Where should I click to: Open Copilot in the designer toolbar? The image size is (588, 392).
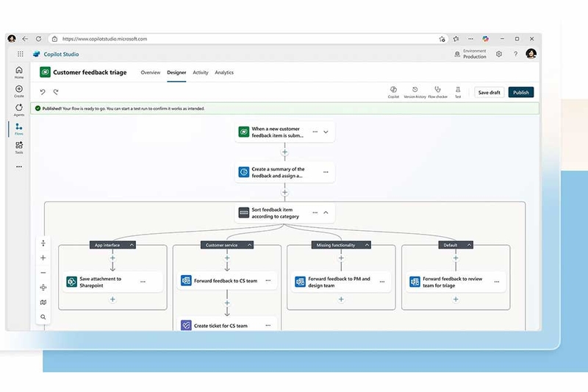coord(393,92)
